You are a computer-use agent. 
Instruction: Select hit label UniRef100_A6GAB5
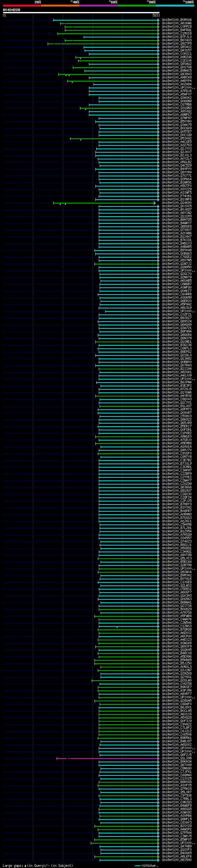coord(177,281)
